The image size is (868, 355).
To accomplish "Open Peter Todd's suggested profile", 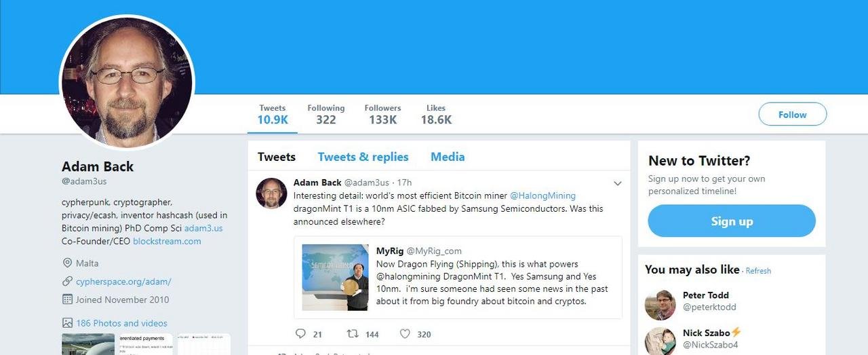I will coord(706,295).
